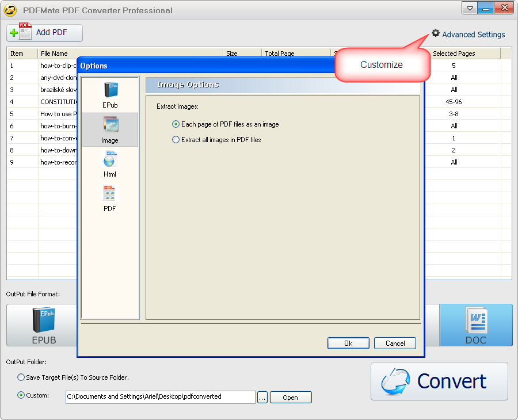Select the Custom output folder radio
The height and width of the screenshot is (420, 518).
point(21,395)
